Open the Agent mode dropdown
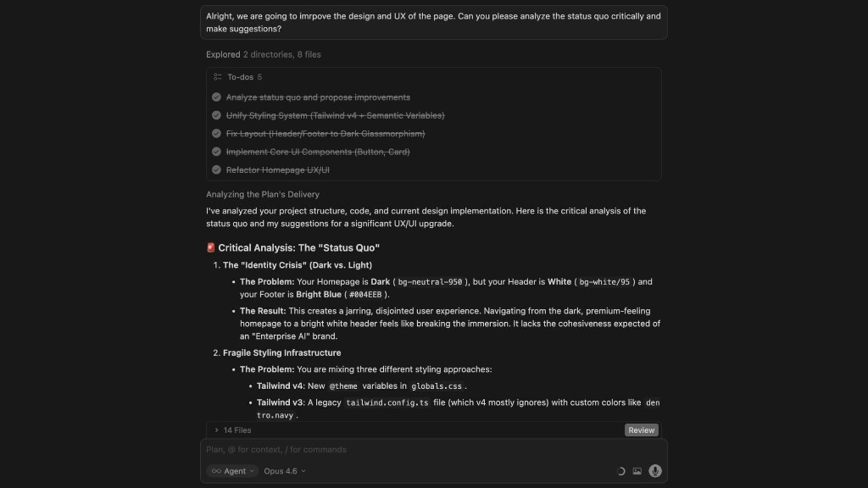Viewport: 868px width, 488px height. (x=233, y=471)
